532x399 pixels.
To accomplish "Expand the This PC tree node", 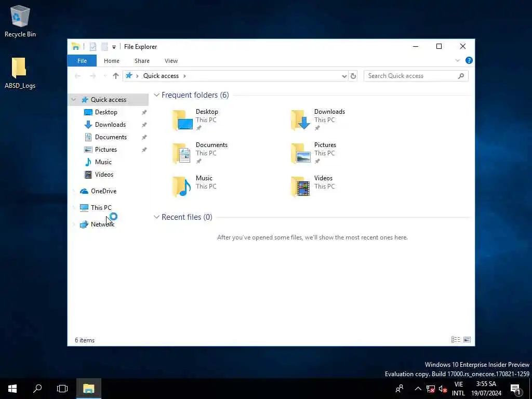I will [x=74, y=208].
